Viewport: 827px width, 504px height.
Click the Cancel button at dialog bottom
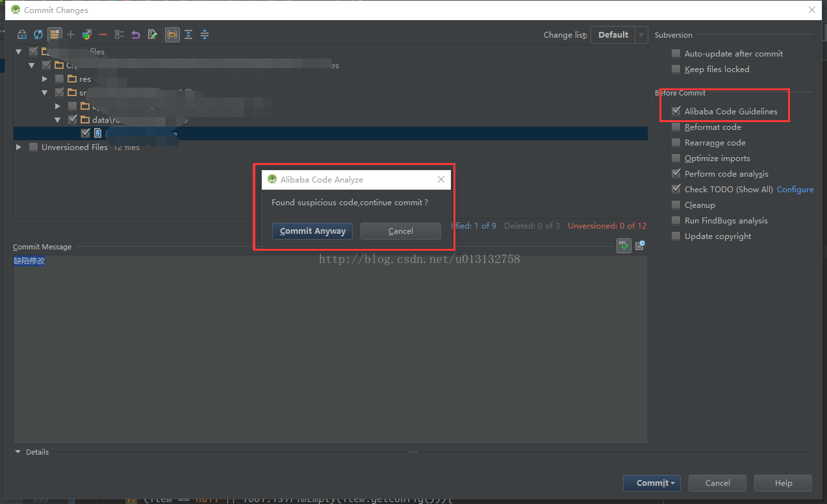tap(717, 483)
